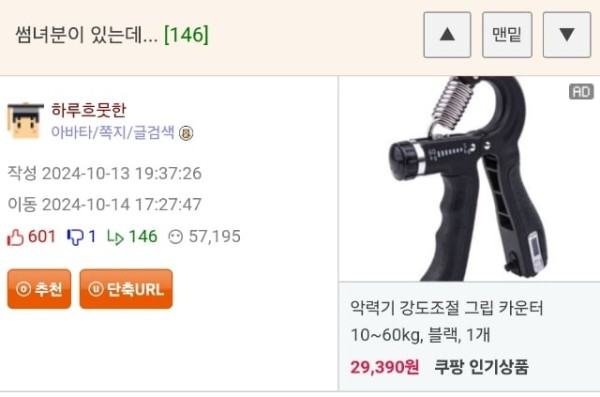This screenshot has height=397, width=600.
Task: Click the AD label badge
Action: click(x=581, y=92)
